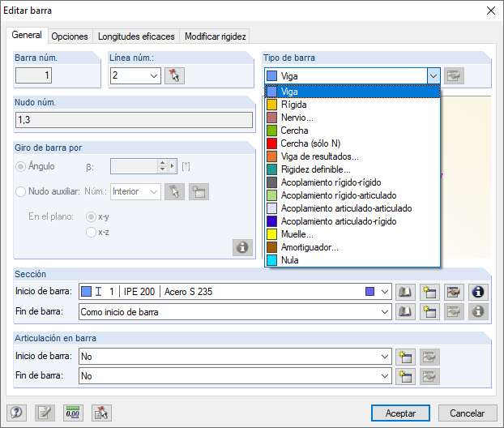Click Aceptar button
504x428 pixels.
click(400, 413)
